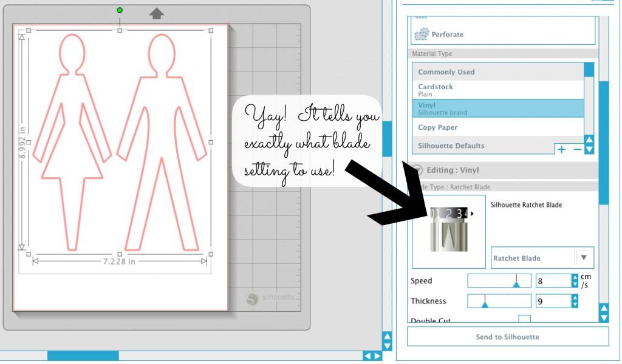
Task: Click the Send to Silhouette button
Action: [508, 337]
